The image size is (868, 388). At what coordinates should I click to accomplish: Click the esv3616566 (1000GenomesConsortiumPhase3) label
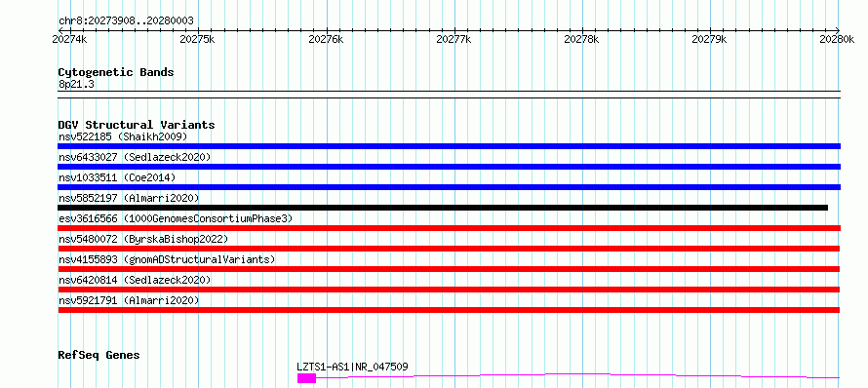[x=176, y=218]
